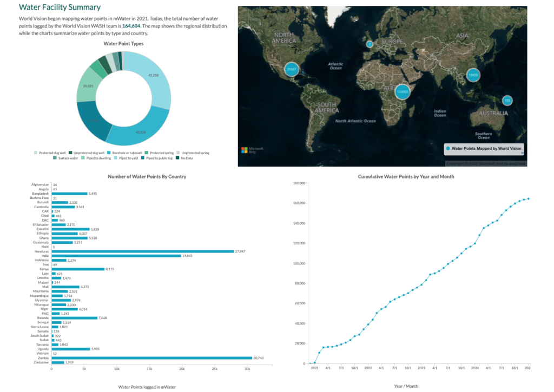Viewport: 554px width, 392px height.
Task: Click the value 19,845 beside the India bar
Action: [x=187, y=256]
